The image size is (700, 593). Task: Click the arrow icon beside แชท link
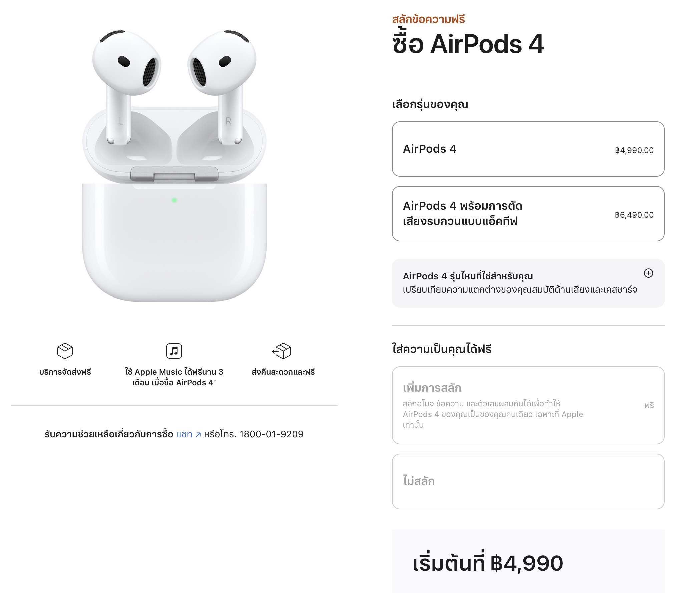(x=198, y=435)
